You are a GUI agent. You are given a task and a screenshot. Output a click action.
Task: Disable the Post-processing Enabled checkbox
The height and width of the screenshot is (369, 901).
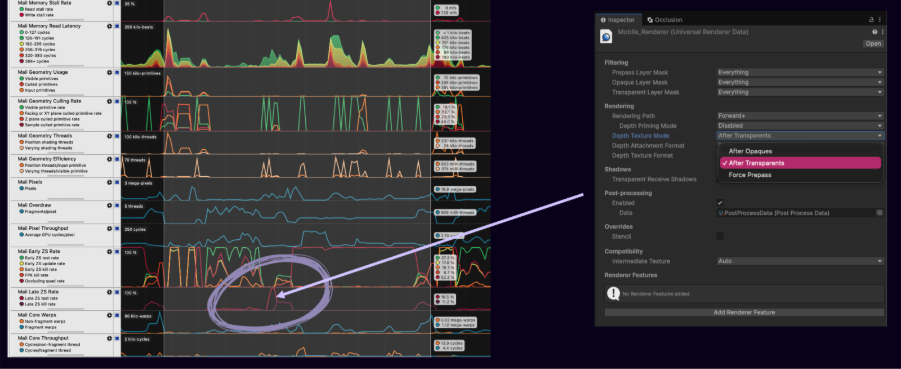pos(720,203)
